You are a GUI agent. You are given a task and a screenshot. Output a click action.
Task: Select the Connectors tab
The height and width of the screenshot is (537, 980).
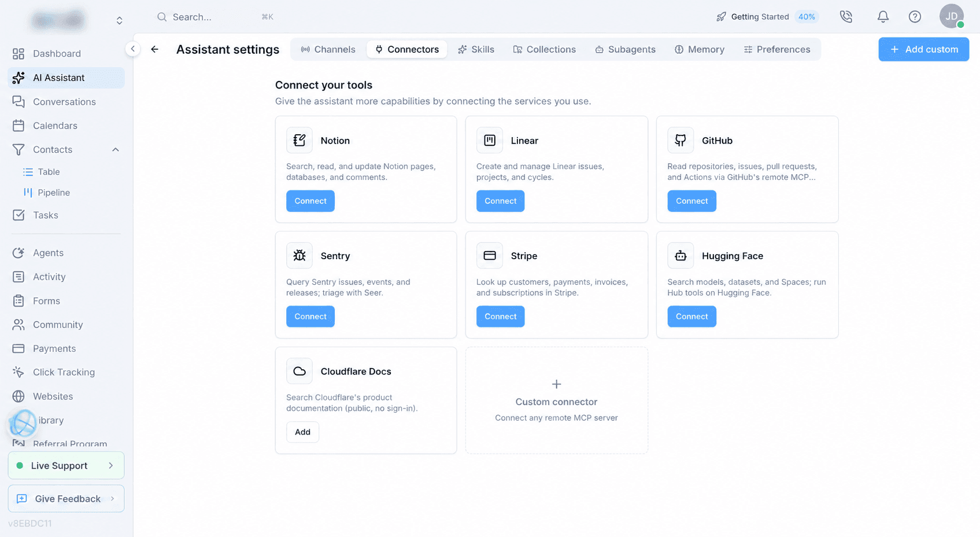407,49
